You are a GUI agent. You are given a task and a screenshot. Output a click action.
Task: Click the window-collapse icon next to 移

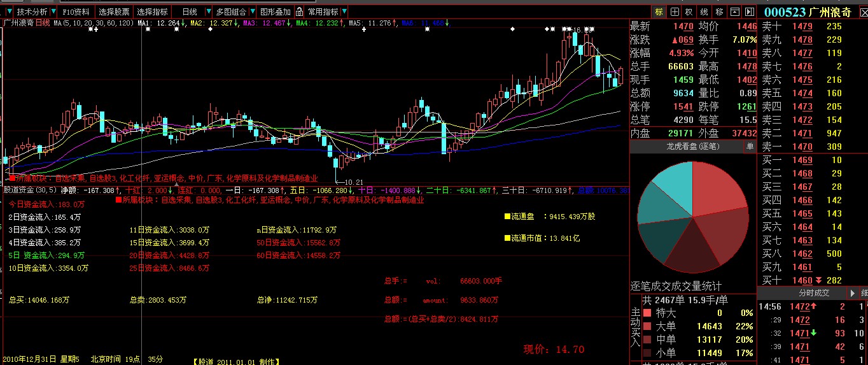tap(734, 11)
